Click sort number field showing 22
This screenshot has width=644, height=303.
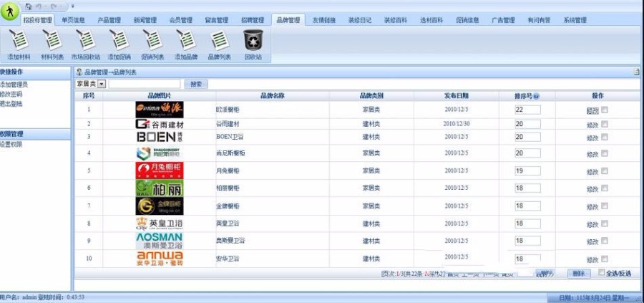(528, 110)
